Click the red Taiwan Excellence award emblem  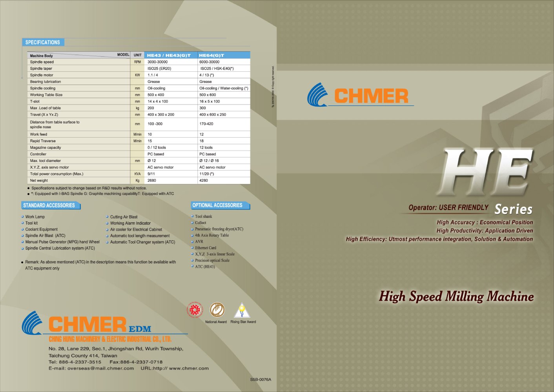pos(195,310)
